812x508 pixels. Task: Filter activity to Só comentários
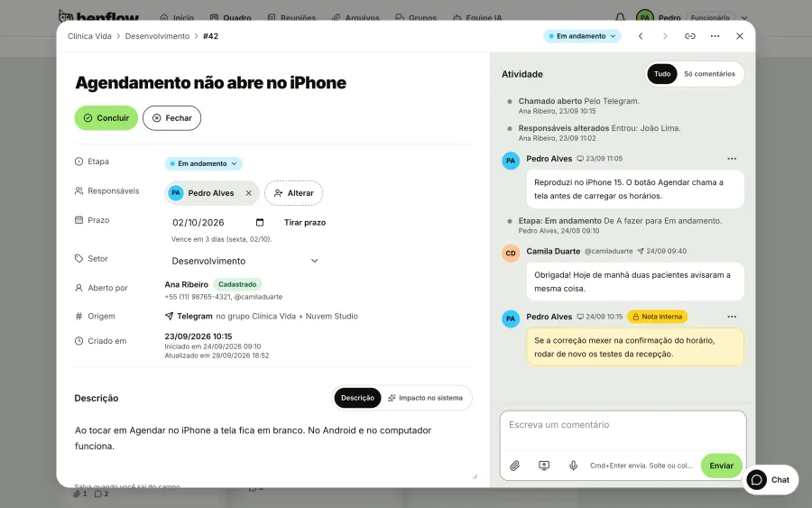tap(709, 73)
